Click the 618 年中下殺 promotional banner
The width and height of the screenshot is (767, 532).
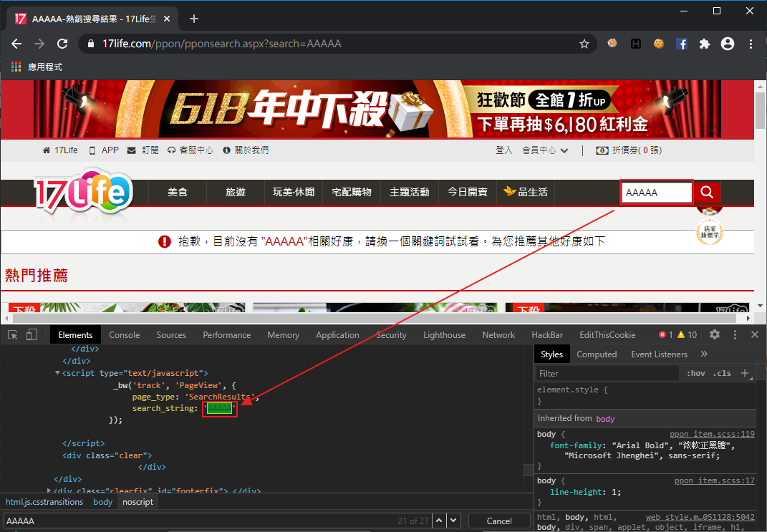[377, 109]
